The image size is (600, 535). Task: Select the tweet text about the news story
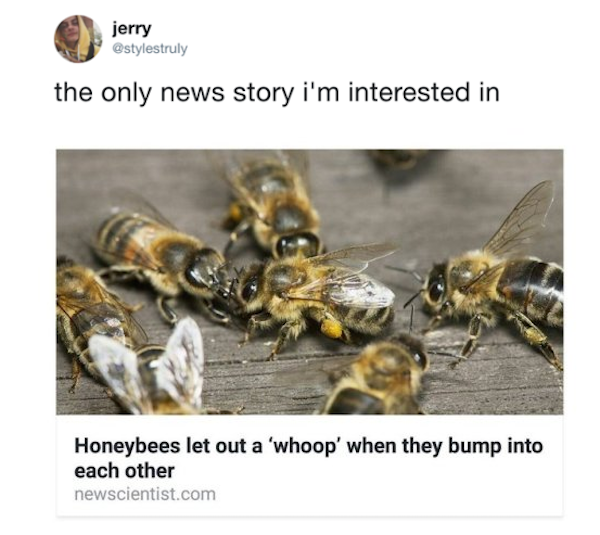[277, 93]
